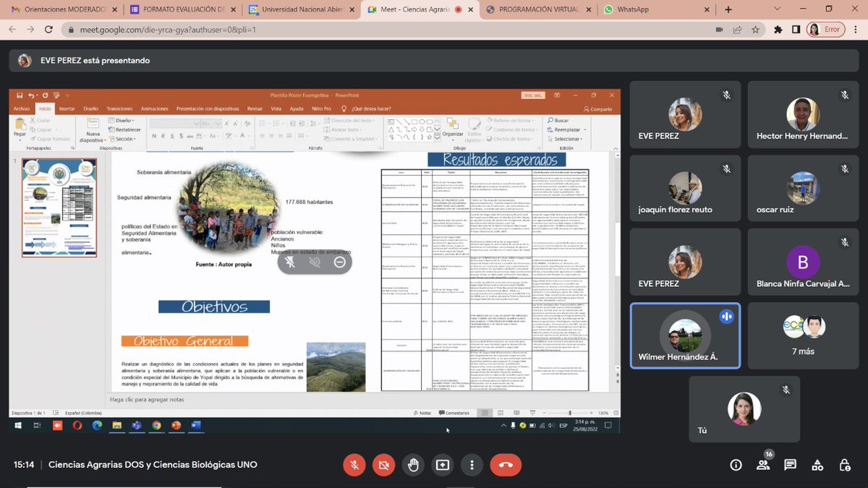Screen dimensions: 868x488
Task: Click the middle crossed-out icon in presentation overlay
Action: click(x=315, y=262)
